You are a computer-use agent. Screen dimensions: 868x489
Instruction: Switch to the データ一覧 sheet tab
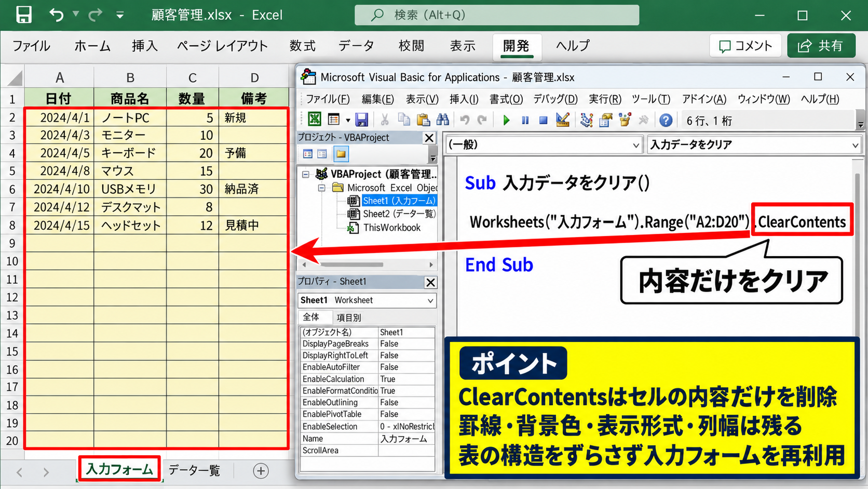tap(194, 470)
